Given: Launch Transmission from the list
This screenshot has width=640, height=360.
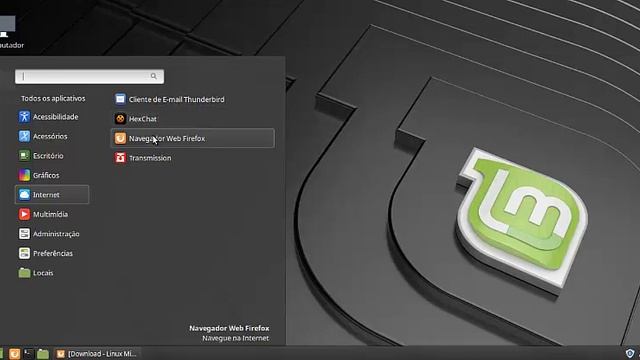Looking at the screenshot, I should 193,158.
